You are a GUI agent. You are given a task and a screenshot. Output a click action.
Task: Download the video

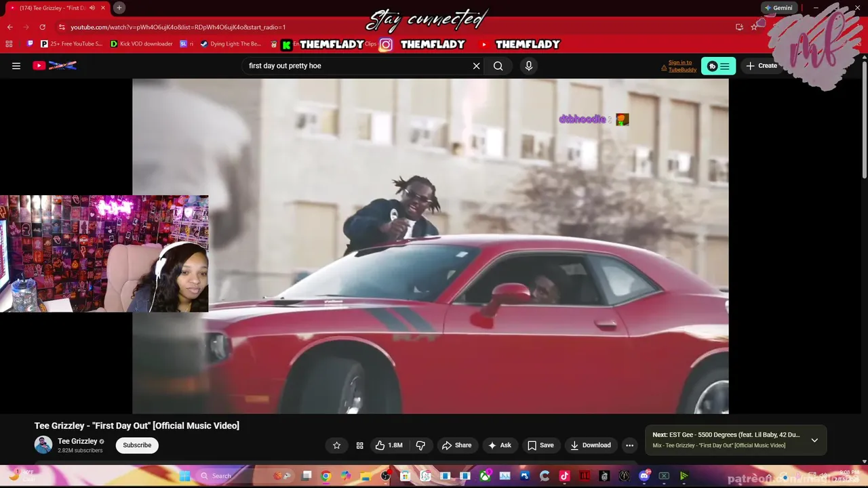(591, 445)
